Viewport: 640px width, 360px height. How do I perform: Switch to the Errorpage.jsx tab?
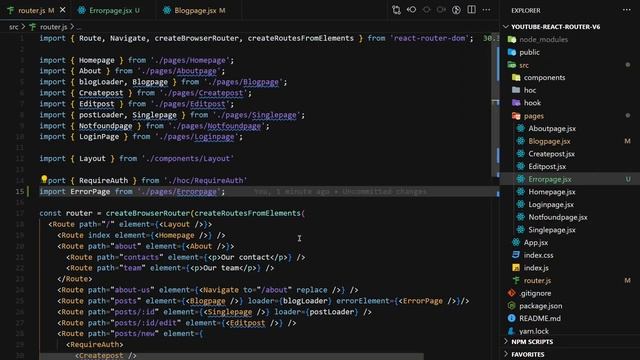(114, 10)
